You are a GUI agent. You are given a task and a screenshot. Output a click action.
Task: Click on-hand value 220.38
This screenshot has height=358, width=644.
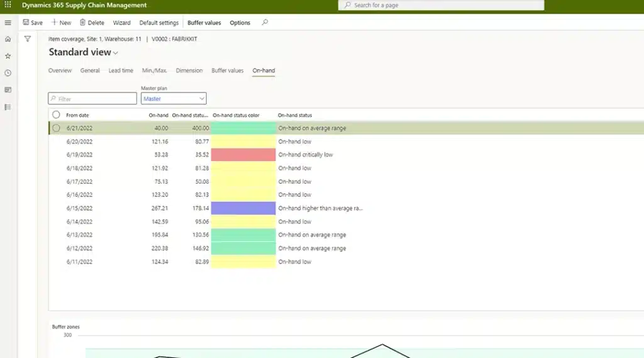(159, 249)
